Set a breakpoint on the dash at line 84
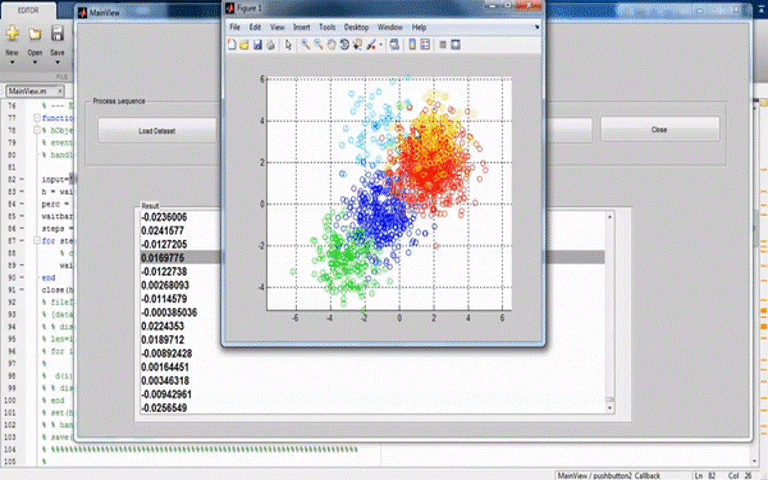Viewport: 768px width, 480px height. tap(21, 204)
